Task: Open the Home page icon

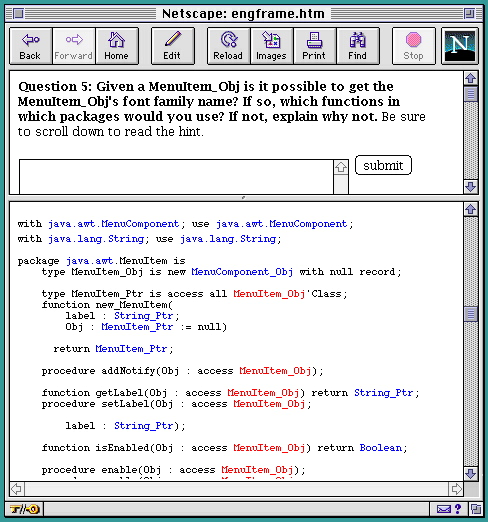Action: 116,46
